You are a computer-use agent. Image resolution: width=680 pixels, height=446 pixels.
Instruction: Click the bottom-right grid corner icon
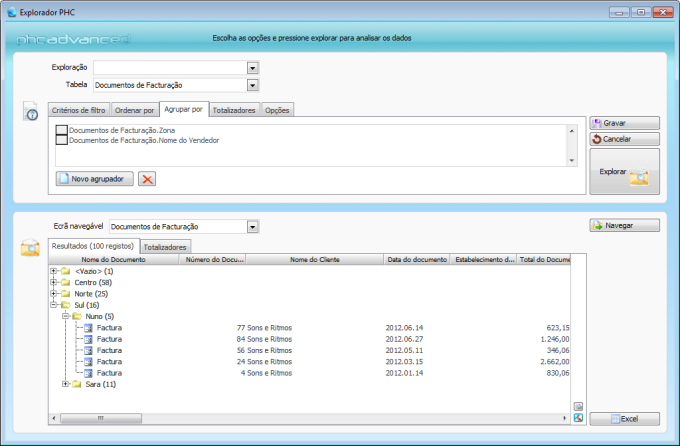coord(578,418)
